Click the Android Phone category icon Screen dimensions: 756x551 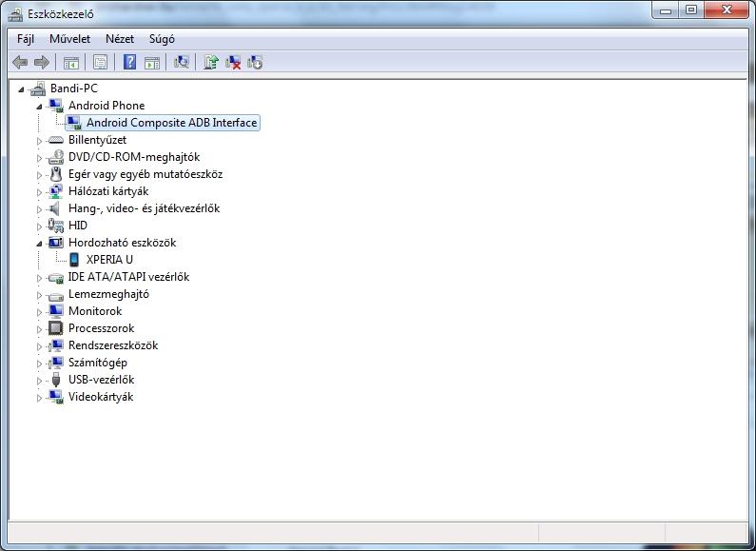coord(56,106)
